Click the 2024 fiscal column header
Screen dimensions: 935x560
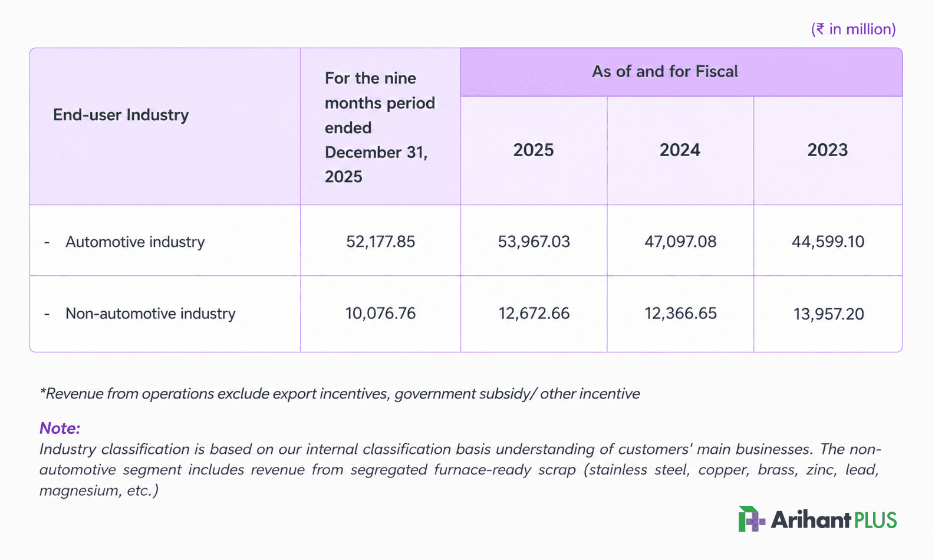coord(680,150)
